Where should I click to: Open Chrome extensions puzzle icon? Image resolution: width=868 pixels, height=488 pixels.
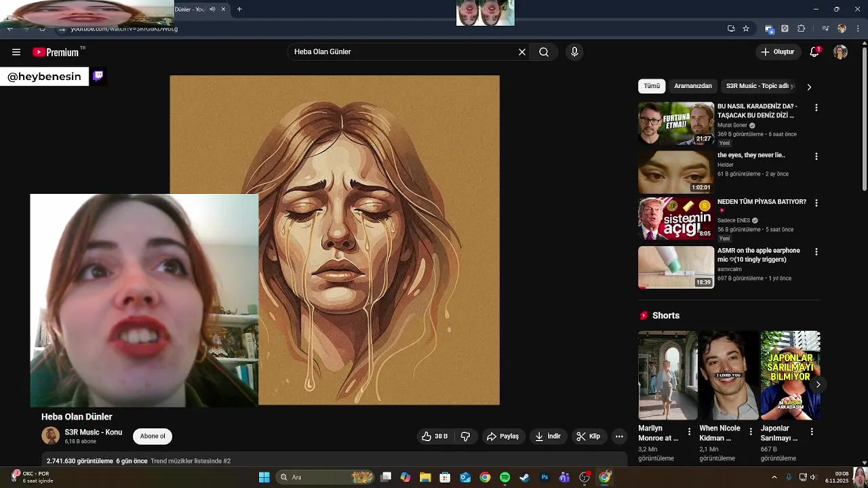(802, 28)
